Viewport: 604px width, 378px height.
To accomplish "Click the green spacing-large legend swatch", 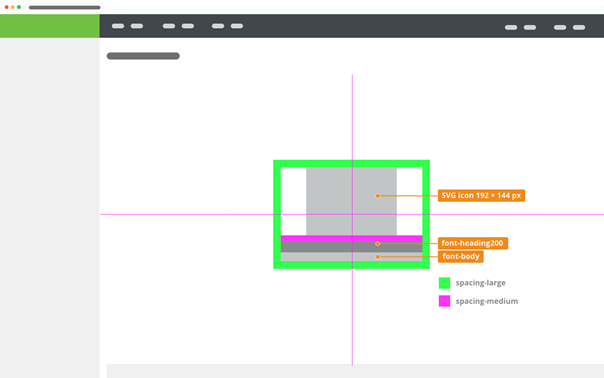I will (x=445, y=283).
